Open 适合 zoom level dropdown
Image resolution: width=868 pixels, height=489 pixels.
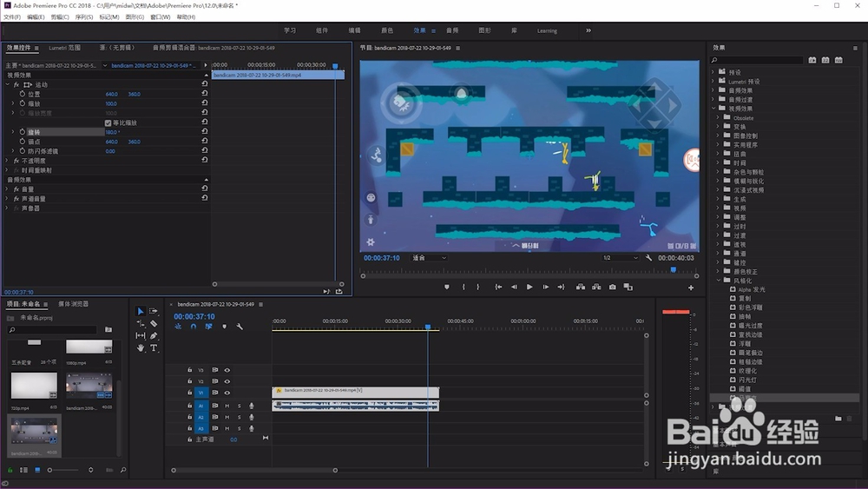[x=429, y=258]
